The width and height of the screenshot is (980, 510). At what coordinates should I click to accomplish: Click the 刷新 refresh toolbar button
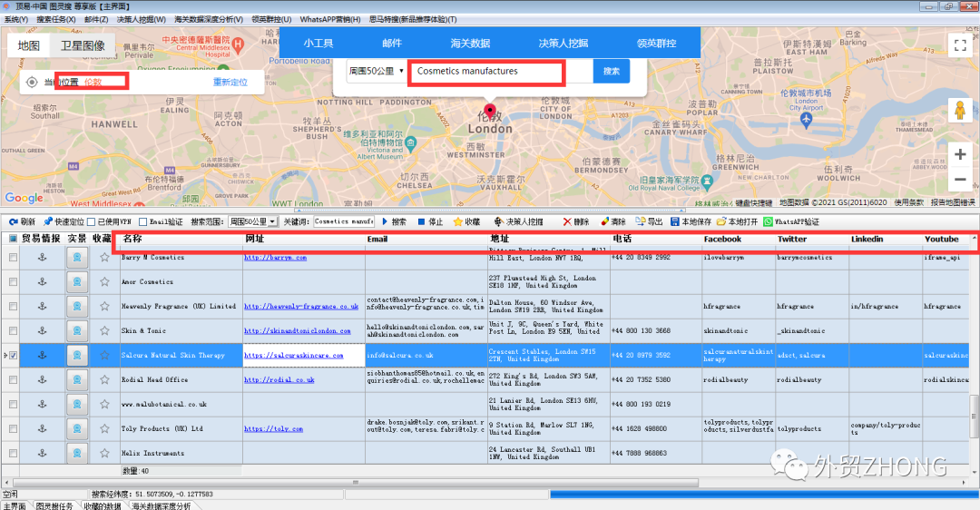coord(22,221)
